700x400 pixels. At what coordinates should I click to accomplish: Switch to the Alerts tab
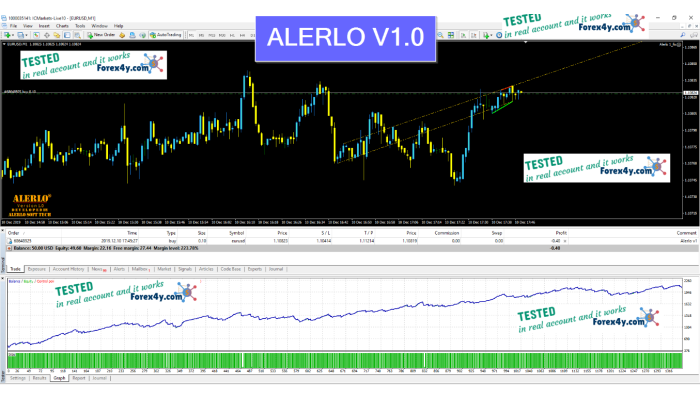pyautogui.click(x=119, y=269)
